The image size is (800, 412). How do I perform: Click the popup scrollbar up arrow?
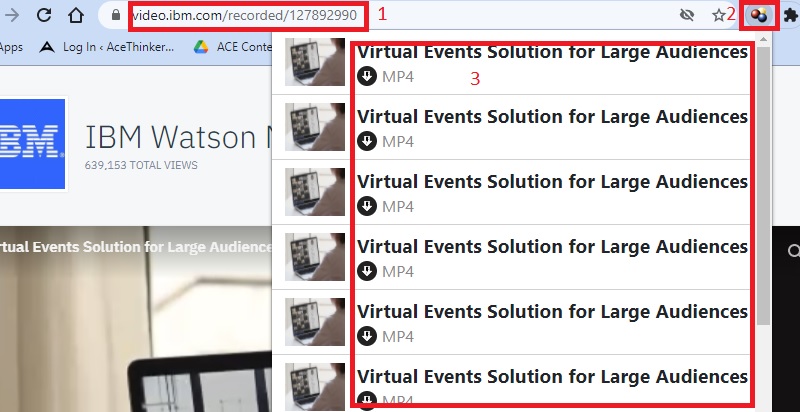coord(763,40)
